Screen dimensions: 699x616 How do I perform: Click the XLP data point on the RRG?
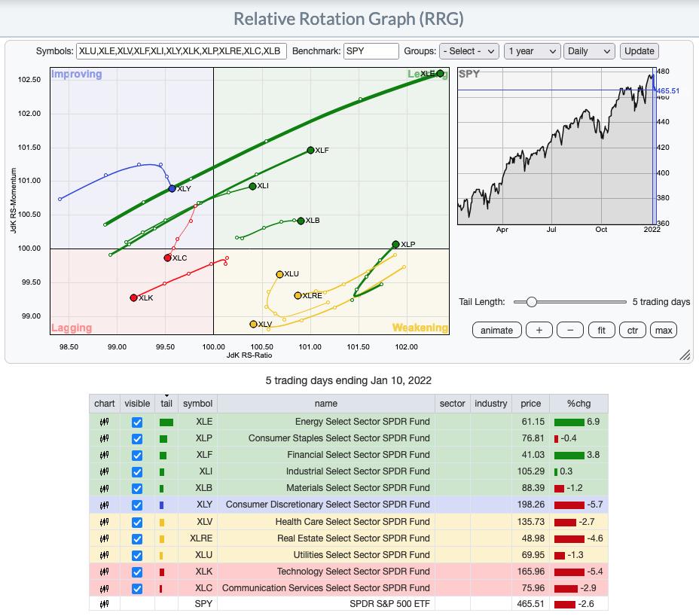(396, 244)
